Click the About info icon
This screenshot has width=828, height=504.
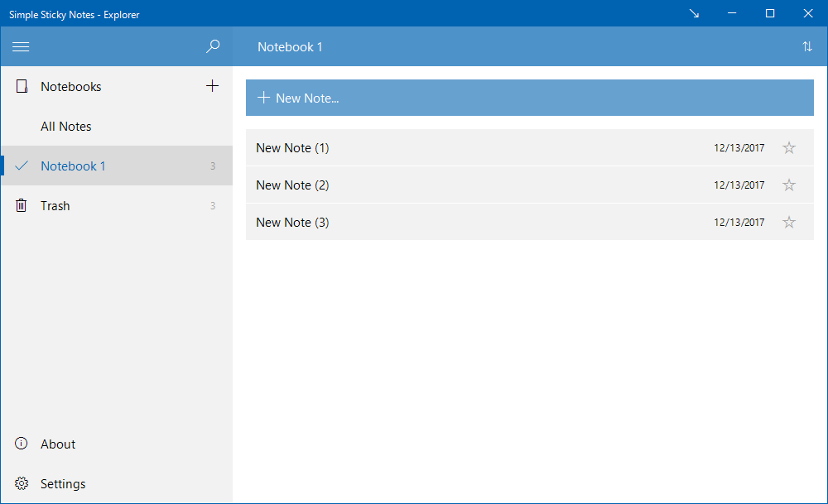(21, 444)
